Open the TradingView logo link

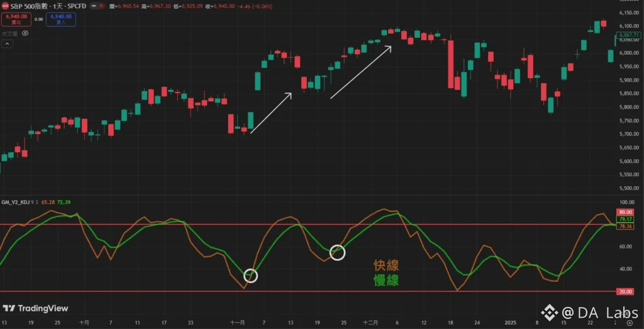35,308
